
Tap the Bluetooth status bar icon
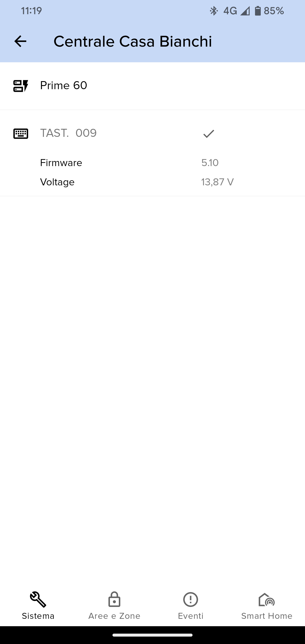(213, 11)
